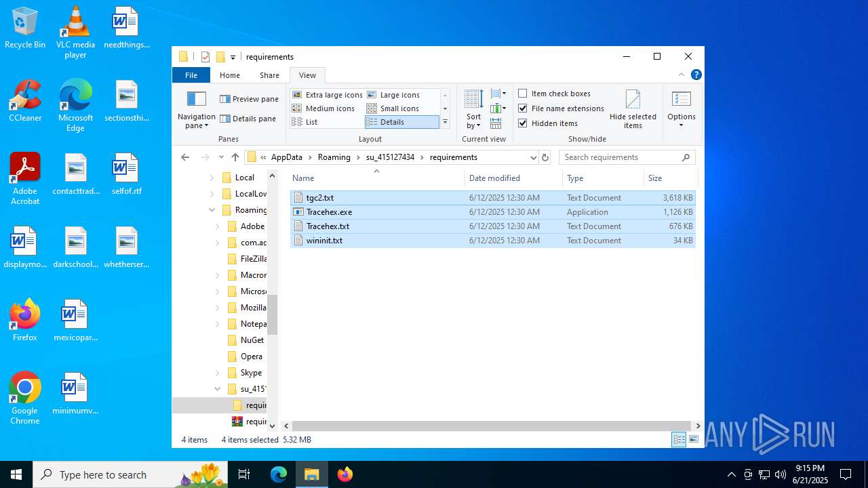
Task: Click Hide selected items
Action: [x=633, y=110]
